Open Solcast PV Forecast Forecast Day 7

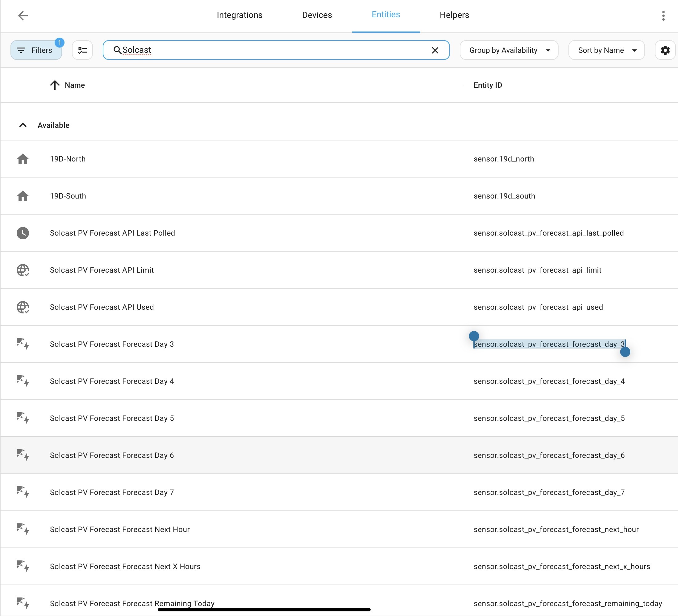(x=112, y=492)
